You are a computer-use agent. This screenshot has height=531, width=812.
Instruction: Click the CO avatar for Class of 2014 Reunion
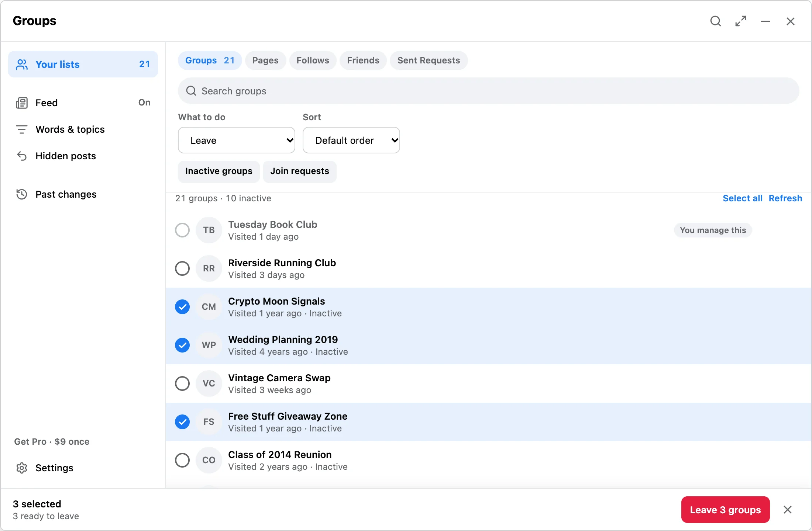pyautogui.click(x=209, y=460)
